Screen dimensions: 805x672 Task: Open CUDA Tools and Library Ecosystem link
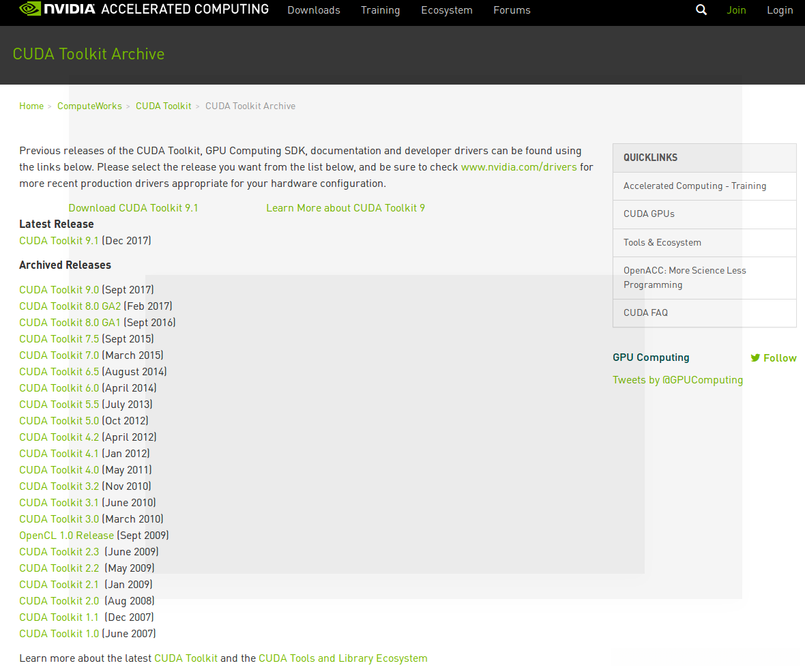[x=343, y=658]
